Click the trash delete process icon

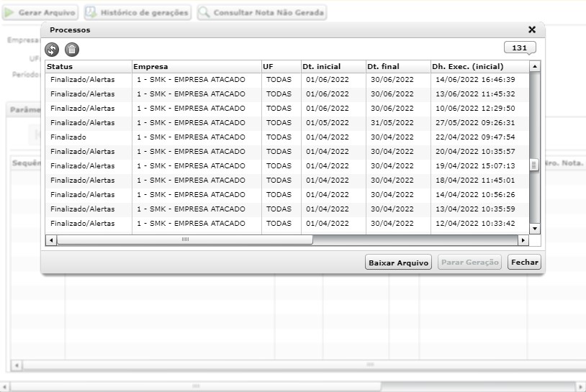(72, 50)
